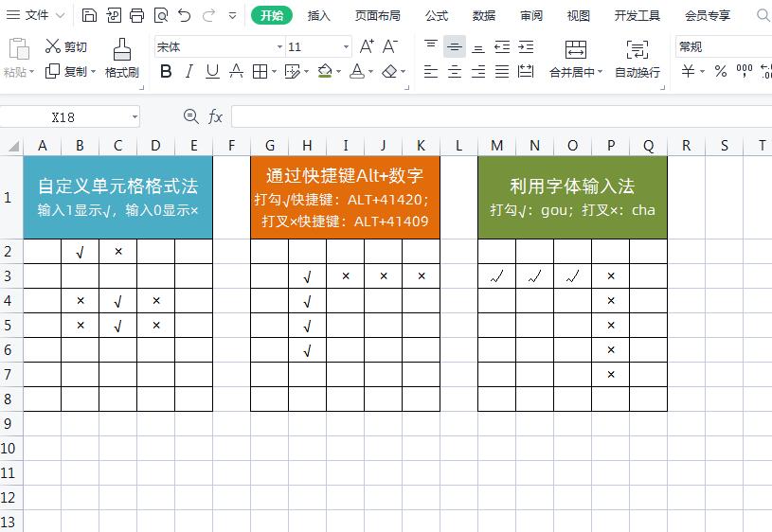
Task: Click the Format Painter (格式刷) brush
Action: pyautogui.click(x=121, y=49)
